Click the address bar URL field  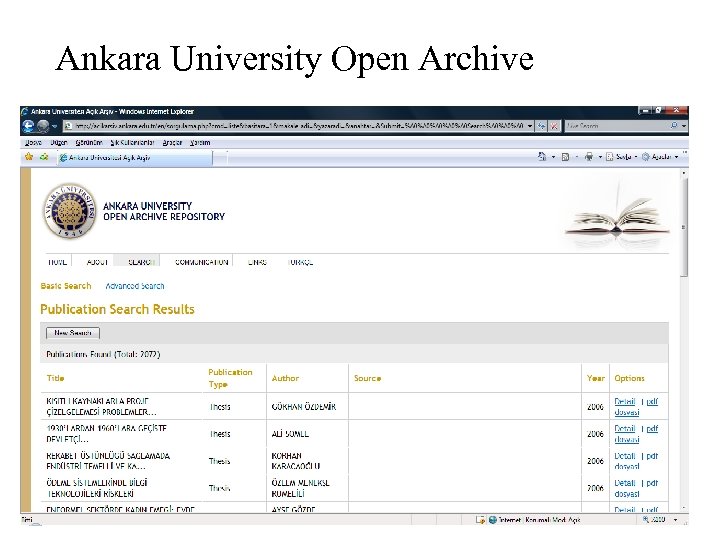coord(294,125)
